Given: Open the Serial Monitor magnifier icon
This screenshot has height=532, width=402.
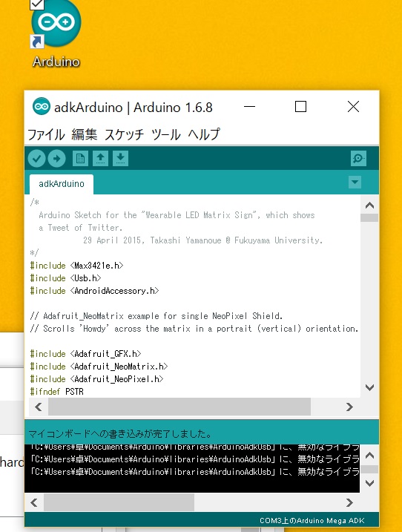Looking at the screenshot, I should coord(358,159).
